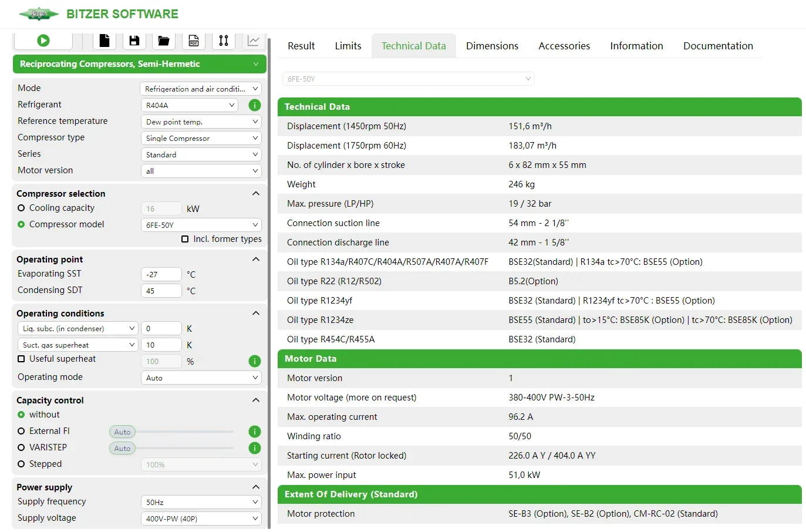This screenshot has width=806, height=532.
Task: Click the BITZER SOFTWARE logo title
Action: pos(122,14)
